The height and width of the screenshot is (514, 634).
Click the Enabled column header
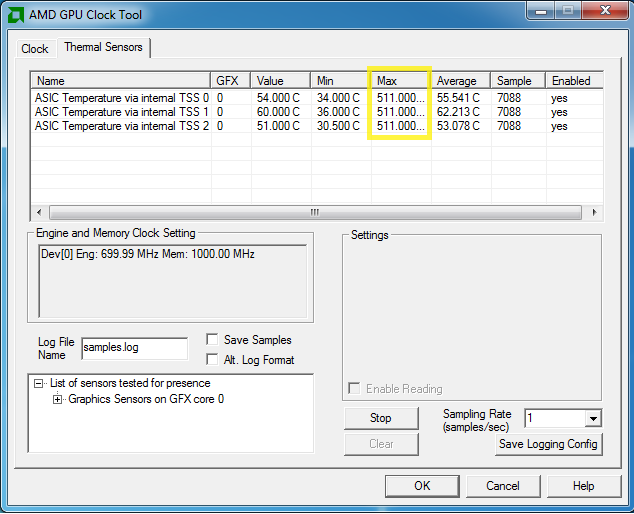point(575,80)
